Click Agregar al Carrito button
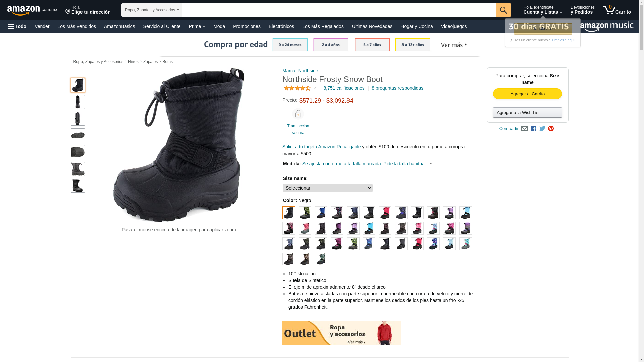 click(x=527, y=94)
